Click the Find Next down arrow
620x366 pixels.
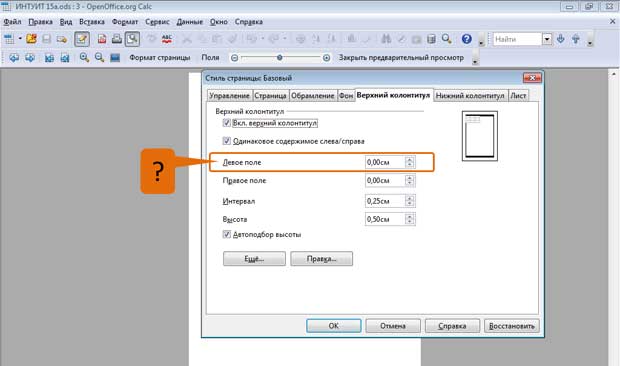click(x=560, y=39)
